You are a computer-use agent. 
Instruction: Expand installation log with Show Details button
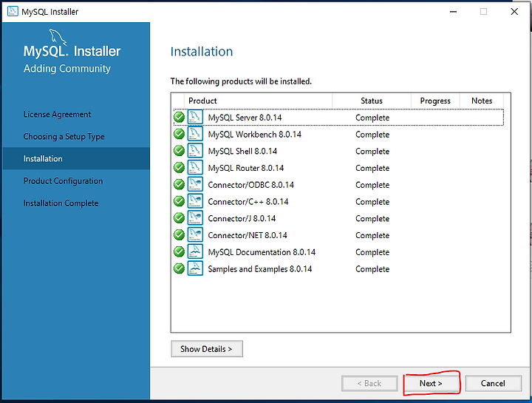[207, 349]
